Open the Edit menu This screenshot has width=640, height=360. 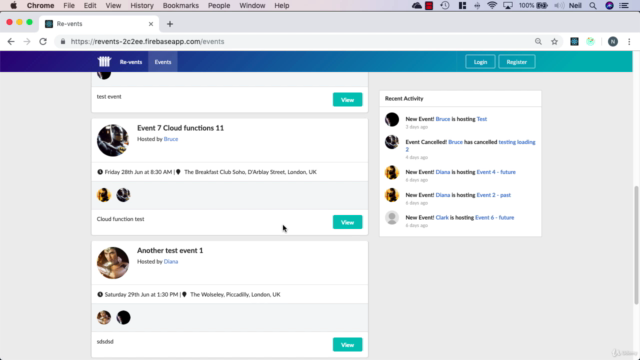click(90, 5)
